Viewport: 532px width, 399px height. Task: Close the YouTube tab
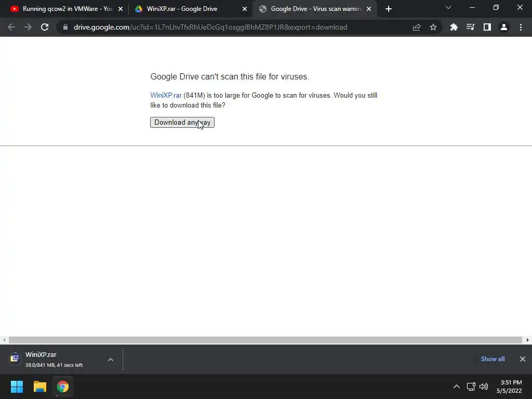pos(121,9)
